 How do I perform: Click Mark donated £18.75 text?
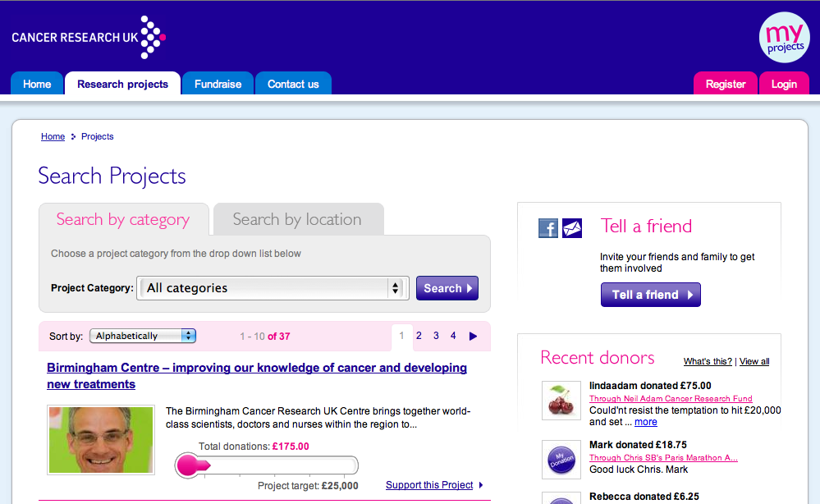click(x=638, y=445)
